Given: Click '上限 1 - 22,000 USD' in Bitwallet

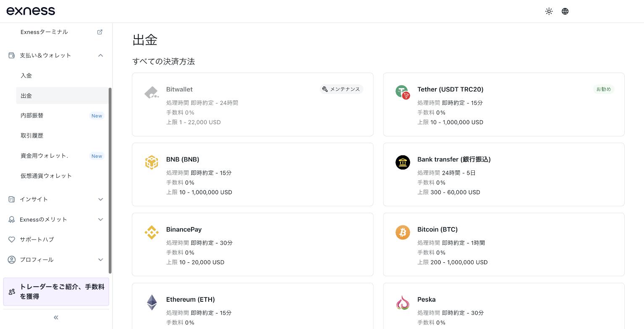Looking at the screenshot, I should (194, 122).
